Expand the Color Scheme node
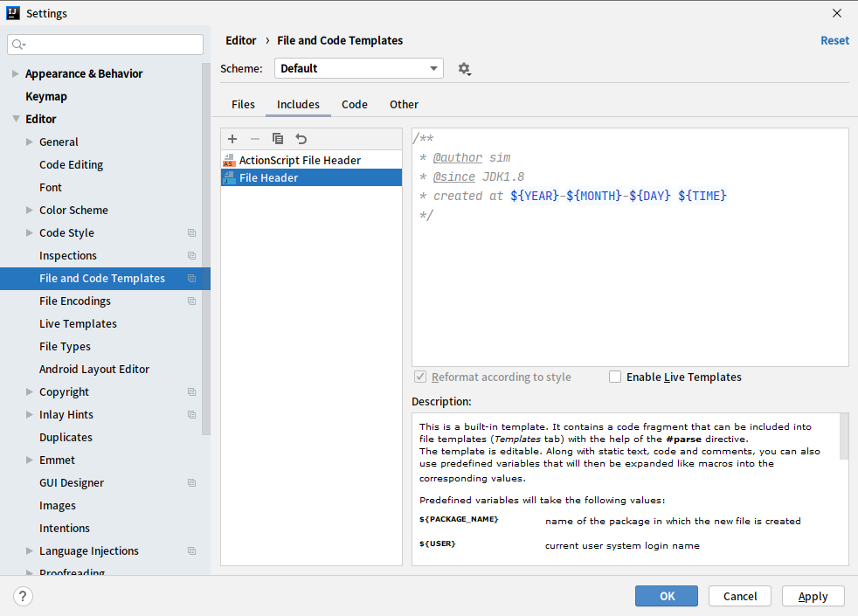This screenshot has height=616, width=858. click(x=30, y=210)
